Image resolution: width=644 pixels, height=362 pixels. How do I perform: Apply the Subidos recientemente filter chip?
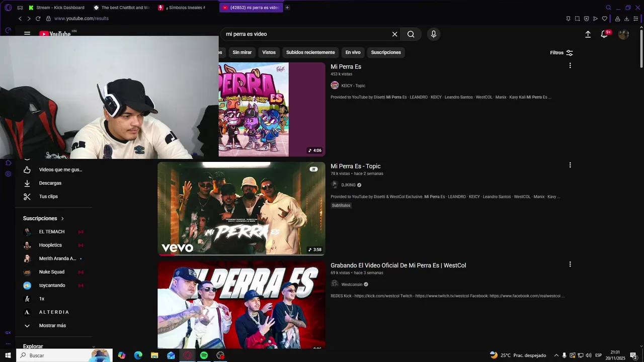pyautogui.click(x=310, y=52)
